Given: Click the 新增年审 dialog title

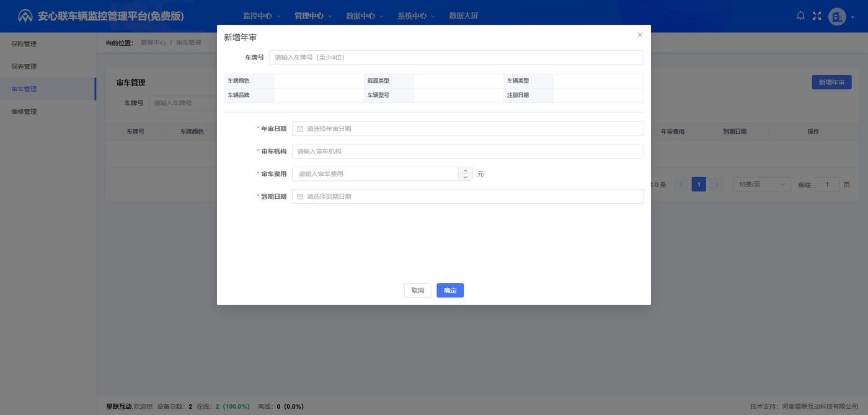Looking at the screenshot, I should 240,37.
